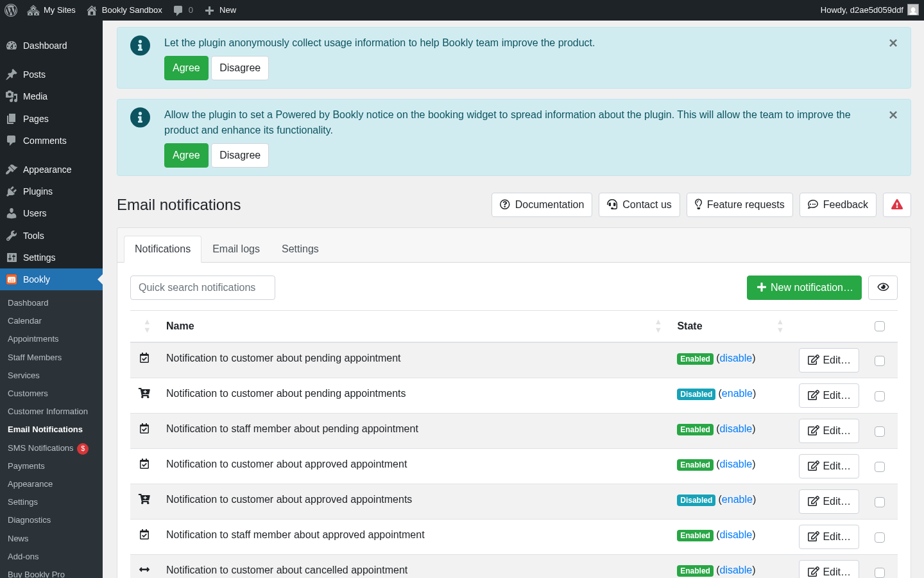Screen dimensions: 924x578
Task: Open My Sites menu
Action: click(x=51, y=10)
